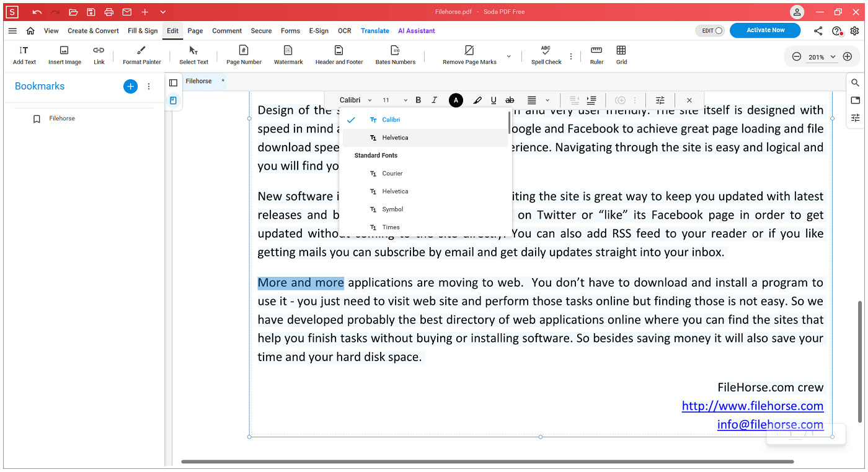Toggle the page thumbnails panel icon
The width and height of the screenshot is (868, 472).
click(174, 82)
